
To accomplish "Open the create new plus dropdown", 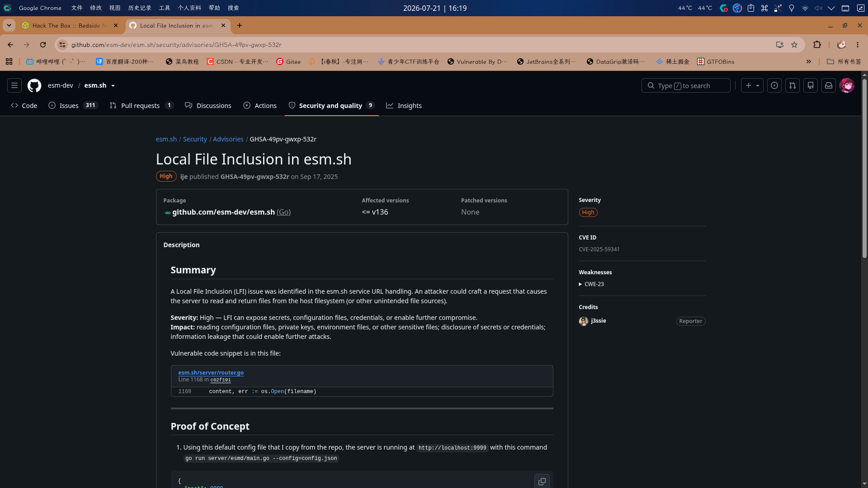I will pyautogui.click(x=752, y=85).
